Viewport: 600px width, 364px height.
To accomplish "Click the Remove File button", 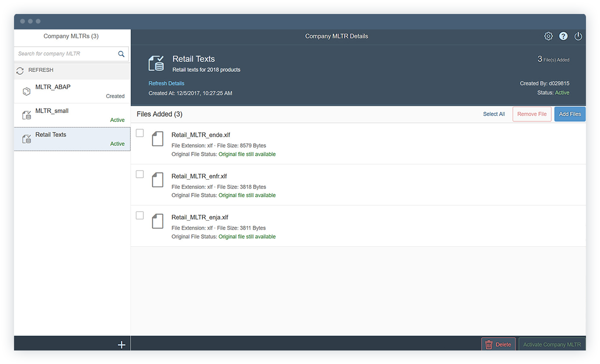I will coord(532,114).
